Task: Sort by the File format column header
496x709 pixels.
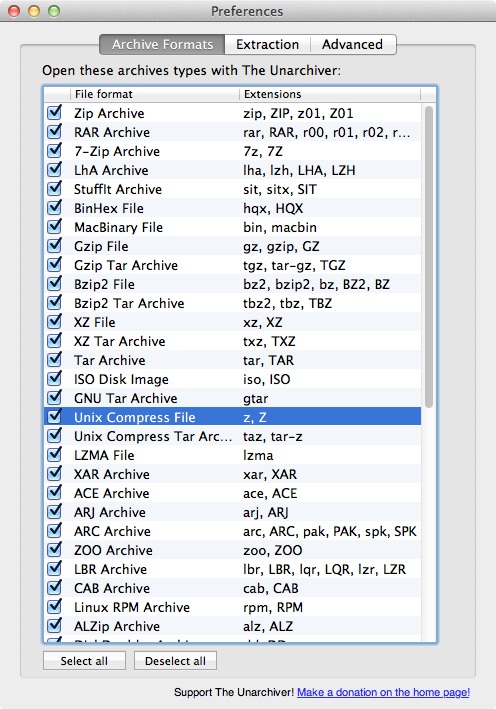Action: [x=155, y=94]
